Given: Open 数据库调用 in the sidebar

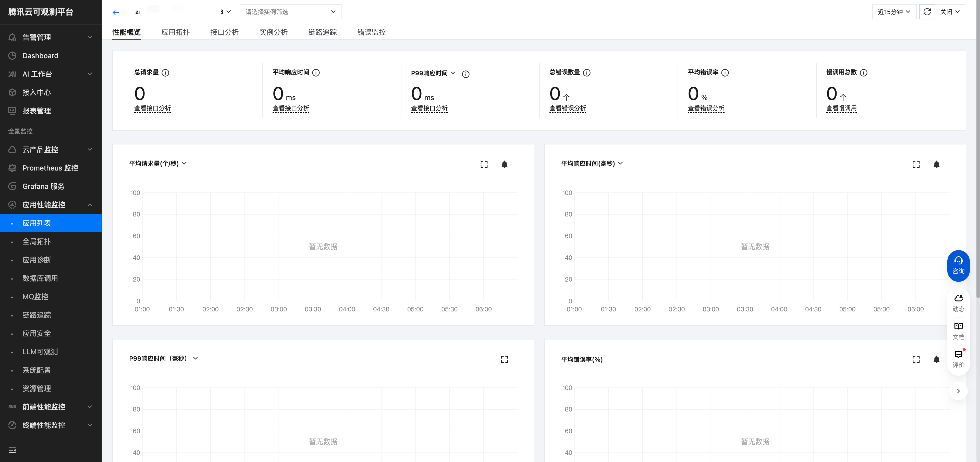Looking at the screenshot, I should coord(40,278).
